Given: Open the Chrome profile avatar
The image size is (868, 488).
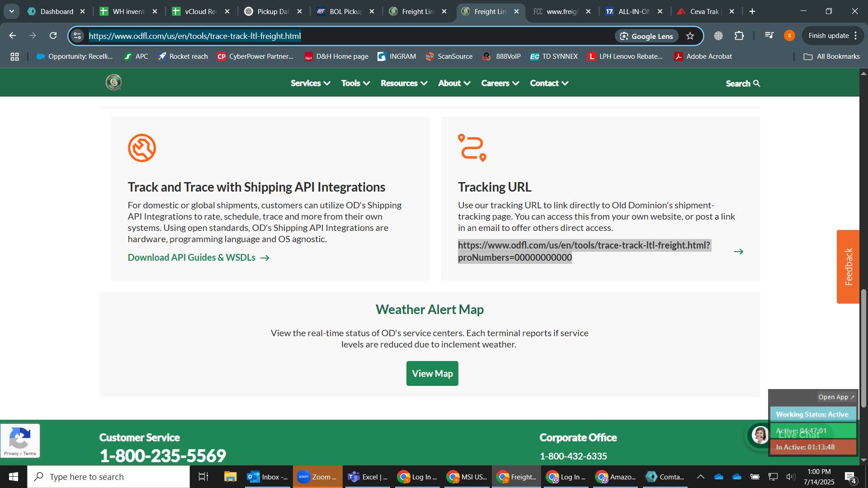Looking at the screenshot, I should pyautogui.click(x=789, y=36).
